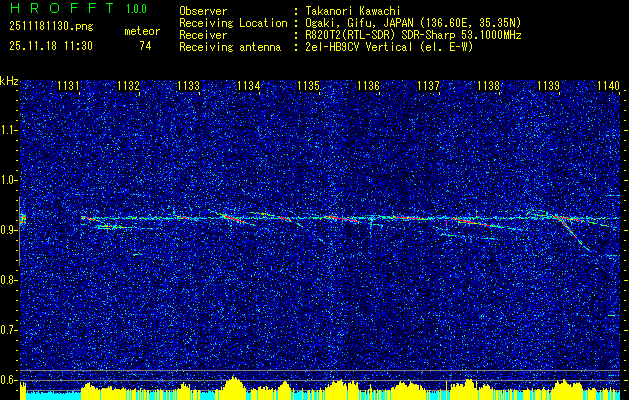Click the 1137 time tick label
The width and height of the screenshot is (629, 400).
[428, 87]
